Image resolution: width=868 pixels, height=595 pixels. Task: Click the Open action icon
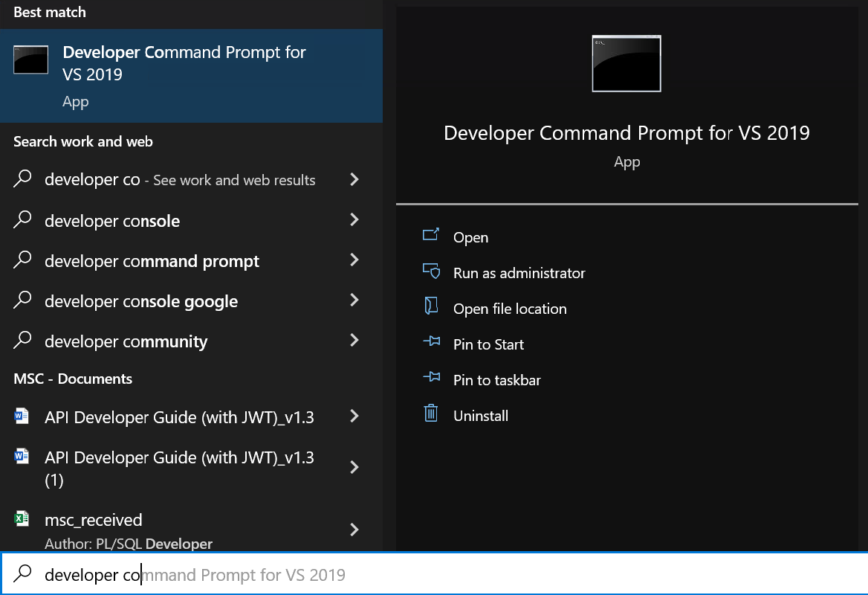coord(431,235)
